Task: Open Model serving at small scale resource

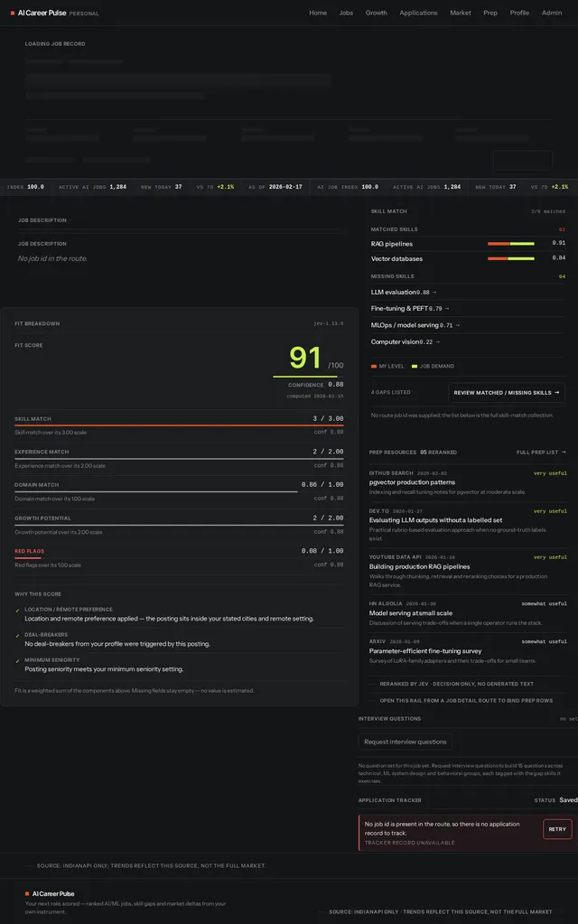Action: (x=411, y=613)
